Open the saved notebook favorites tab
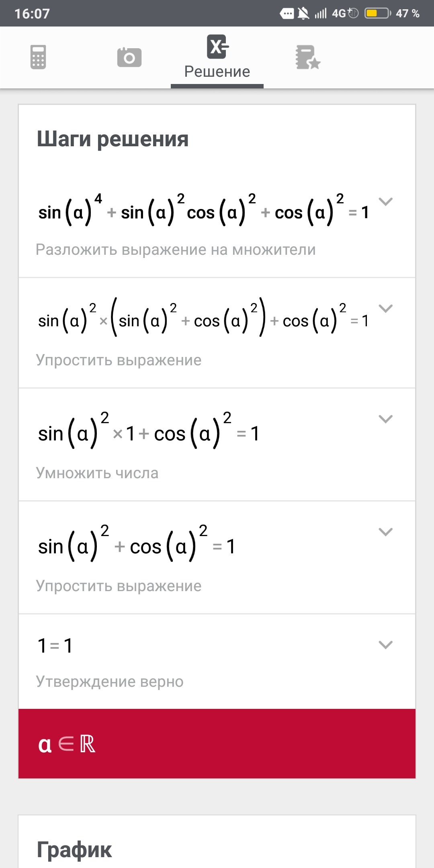 point(307,57)
